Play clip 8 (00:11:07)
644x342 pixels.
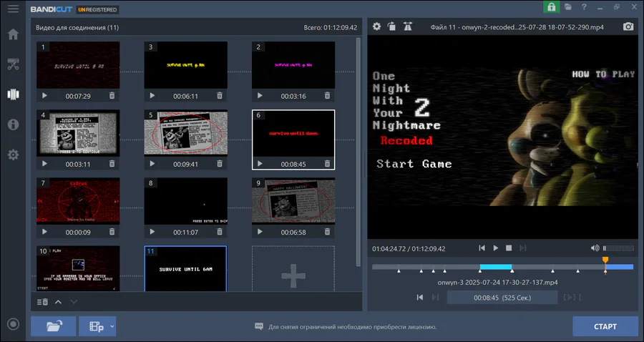(152, 232)
